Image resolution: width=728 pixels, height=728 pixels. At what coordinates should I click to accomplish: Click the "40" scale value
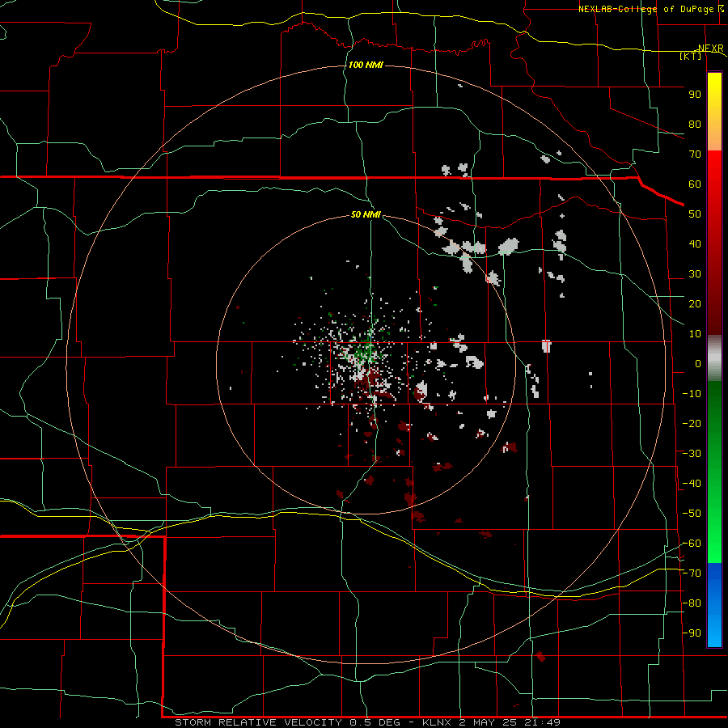pyautogui.click(x=695, y=243)
